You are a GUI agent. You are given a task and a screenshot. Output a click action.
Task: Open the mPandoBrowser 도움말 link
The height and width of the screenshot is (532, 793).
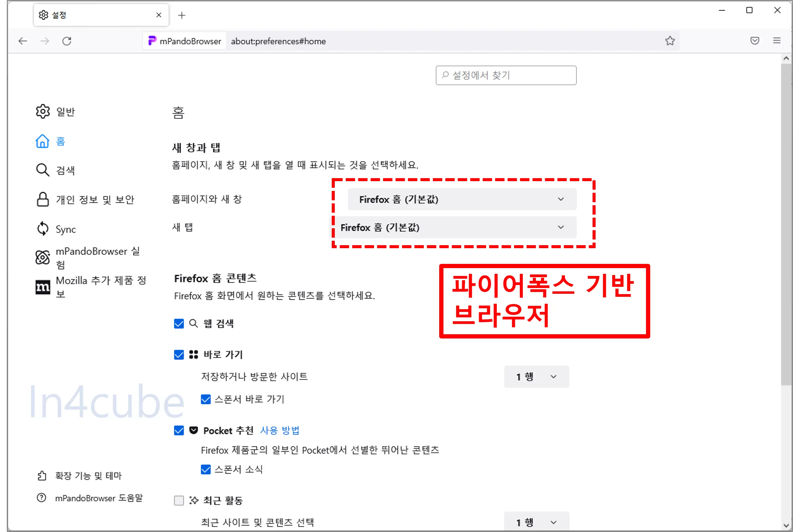pos(99,498)
